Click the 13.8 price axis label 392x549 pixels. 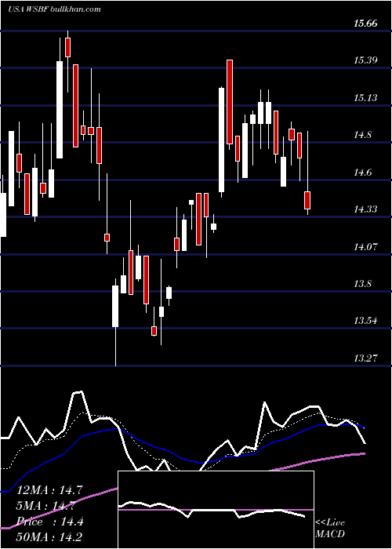362,284
